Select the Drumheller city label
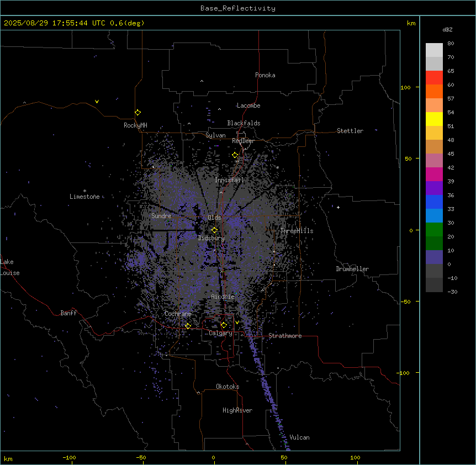This screenshot has height=465, width=476. click(x=352, y=269)
